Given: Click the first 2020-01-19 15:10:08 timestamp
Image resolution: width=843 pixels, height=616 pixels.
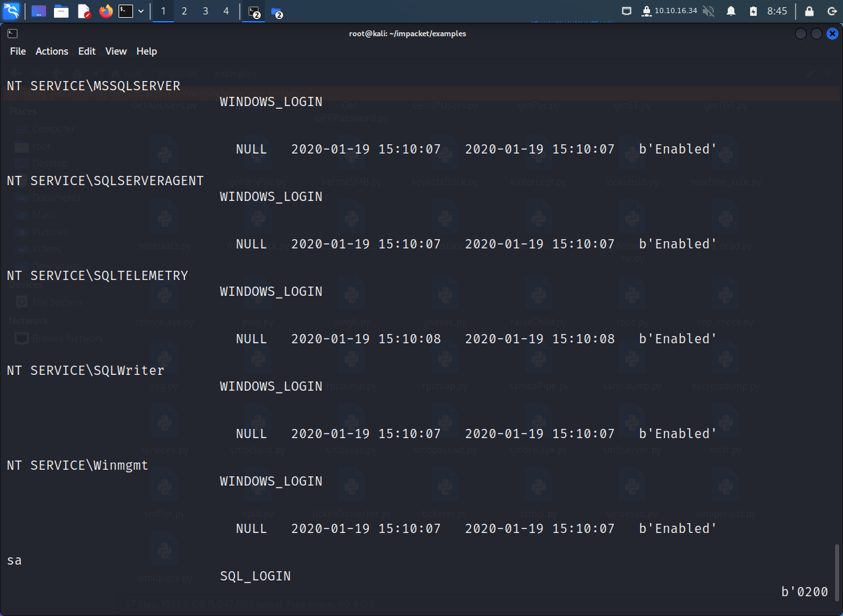Looking at the screenshot, I should point(366,339).
